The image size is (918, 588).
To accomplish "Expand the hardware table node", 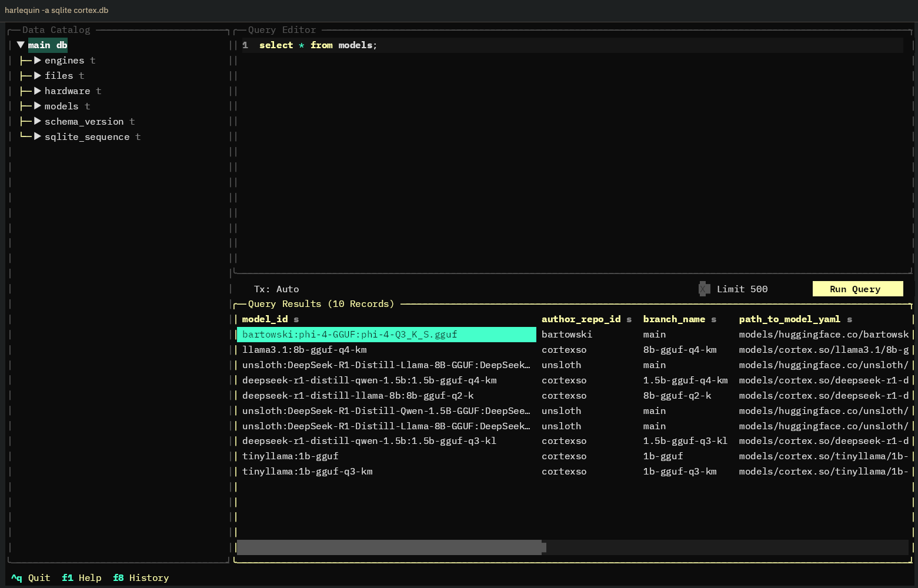I will pos(38,91).
